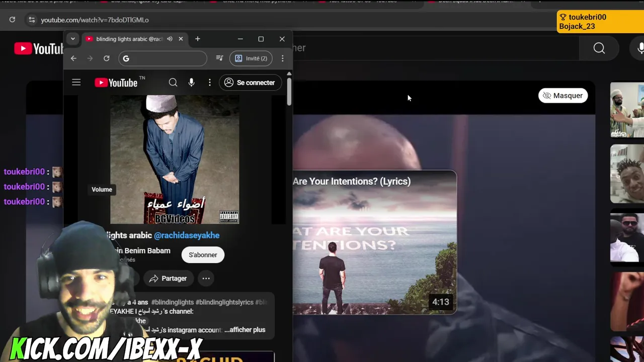The width and height of the screenshot is (644, 362).
Task: Click Se connecter sign-in button
Action: tap(250, 82)
